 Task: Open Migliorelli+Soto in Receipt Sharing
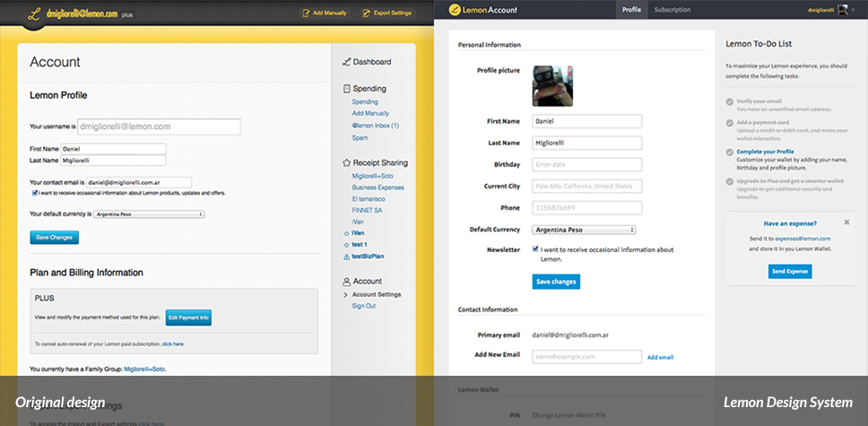pos(372,176)
